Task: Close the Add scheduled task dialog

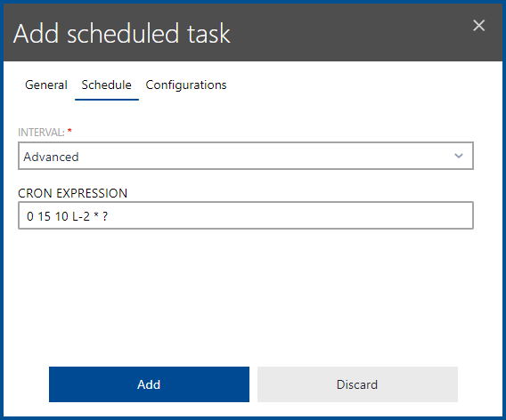Action: click(x=479, y=26)
